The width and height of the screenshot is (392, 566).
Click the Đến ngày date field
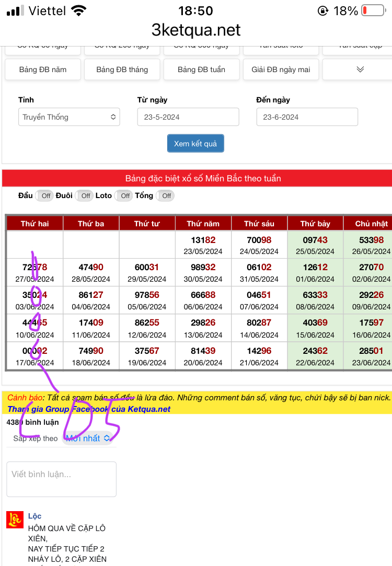tap(307, 117)
